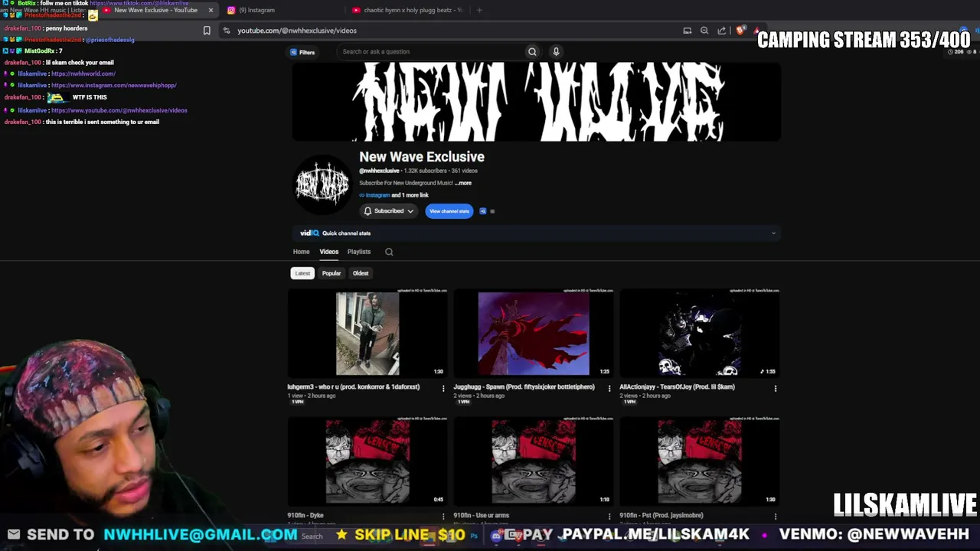The height and width of the screenshot is (551, 980).
Task: Click the bookmark icon beside the address bar
Action: tap(207, 31)
